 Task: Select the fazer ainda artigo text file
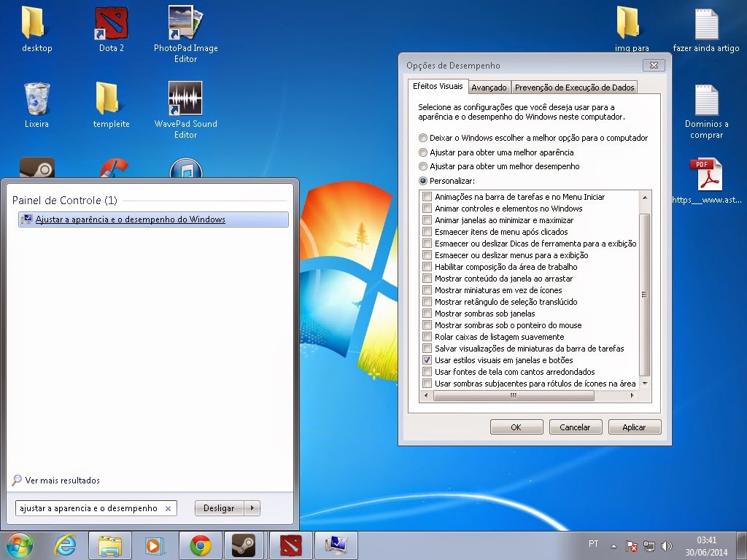pos(706,24)
